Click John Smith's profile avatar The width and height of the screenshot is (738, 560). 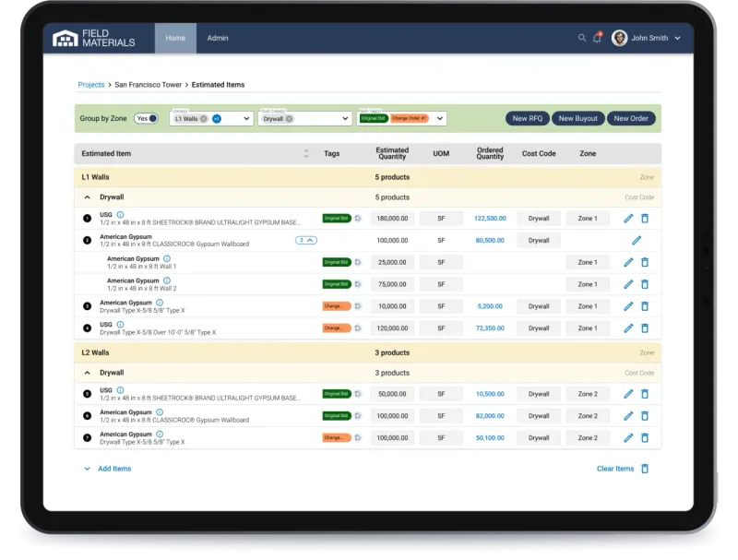pos(619,38)
